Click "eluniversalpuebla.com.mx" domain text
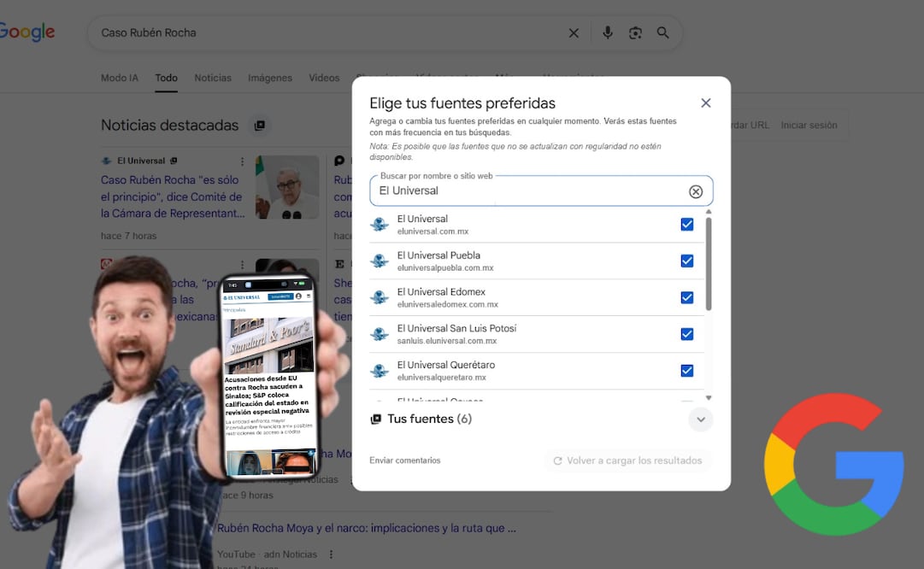924x569 pixels. 445,268
